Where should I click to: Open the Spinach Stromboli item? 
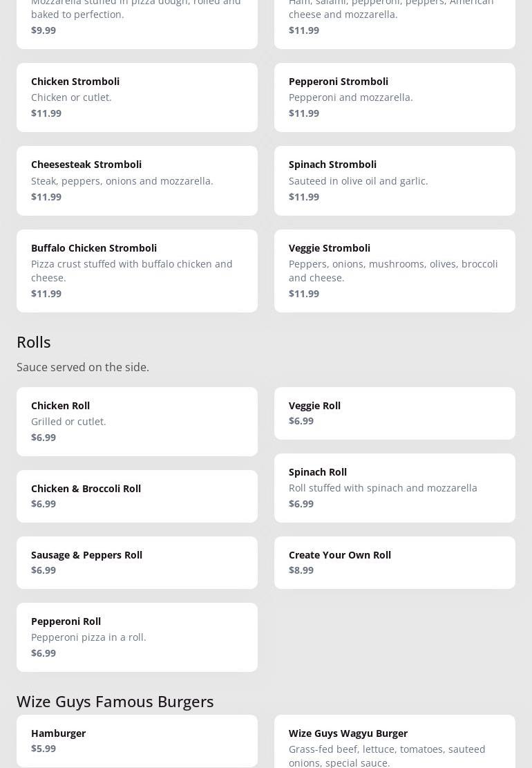tap(395, 180)
